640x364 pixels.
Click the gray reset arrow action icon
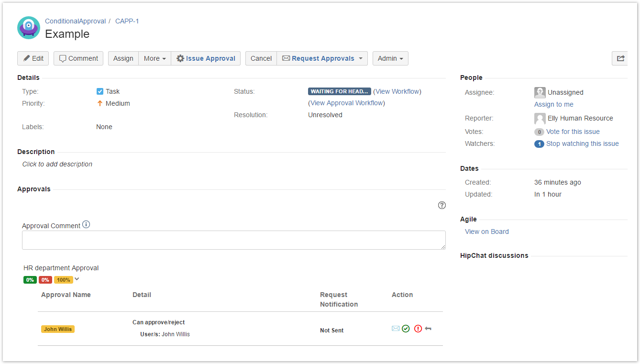[x=428, y=329]
